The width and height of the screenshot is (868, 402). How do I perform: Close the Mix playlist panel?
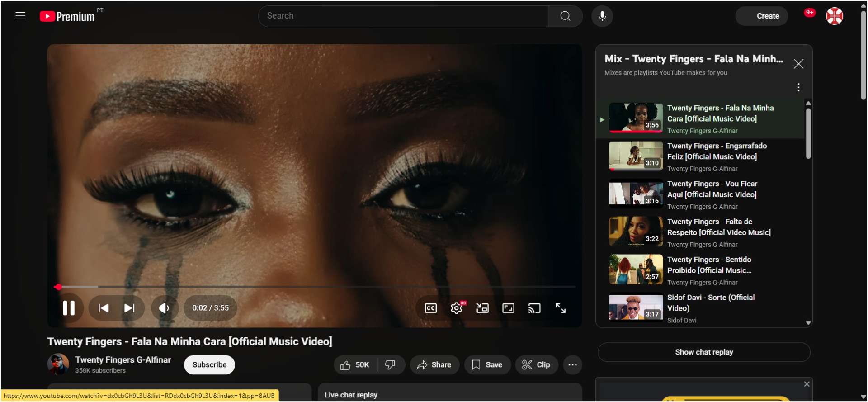pos(798,64)
